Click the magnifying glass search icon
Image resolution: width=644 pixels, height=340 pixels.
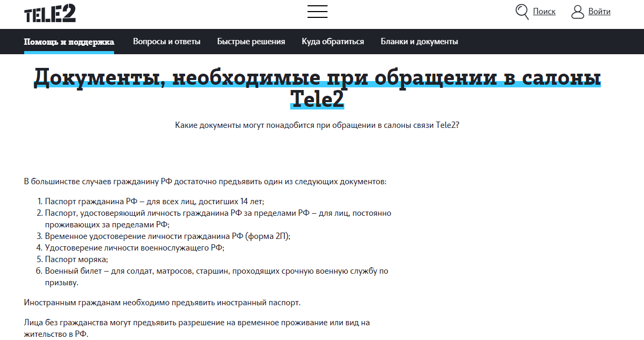click(522, 12)
